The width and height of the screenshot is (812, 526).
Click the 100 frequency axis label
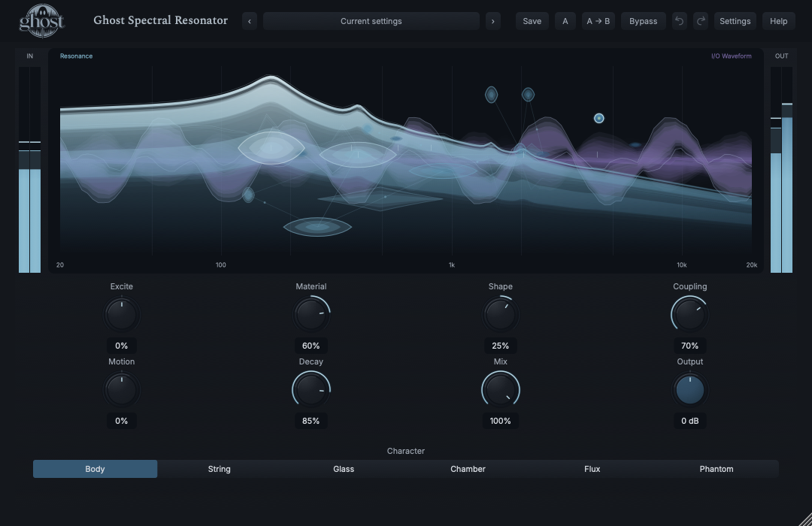click(220, 265)
